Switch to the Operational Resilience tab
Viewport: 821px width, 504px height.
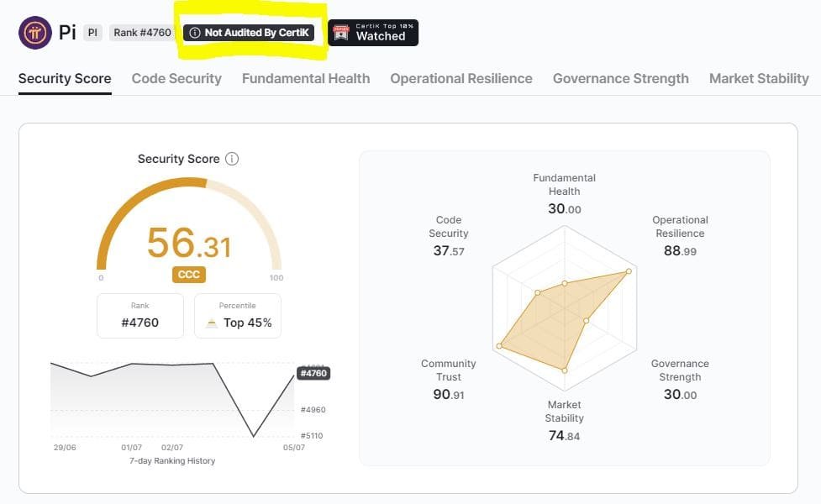460,78
